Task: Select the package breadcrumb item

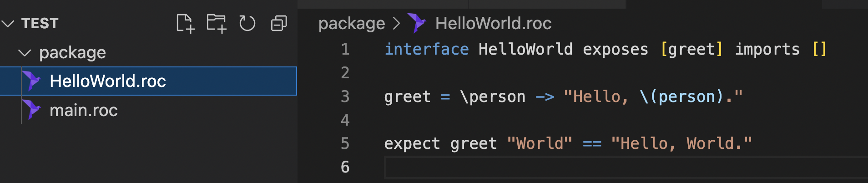Action: pyautogui.click(x=352, y=24)
